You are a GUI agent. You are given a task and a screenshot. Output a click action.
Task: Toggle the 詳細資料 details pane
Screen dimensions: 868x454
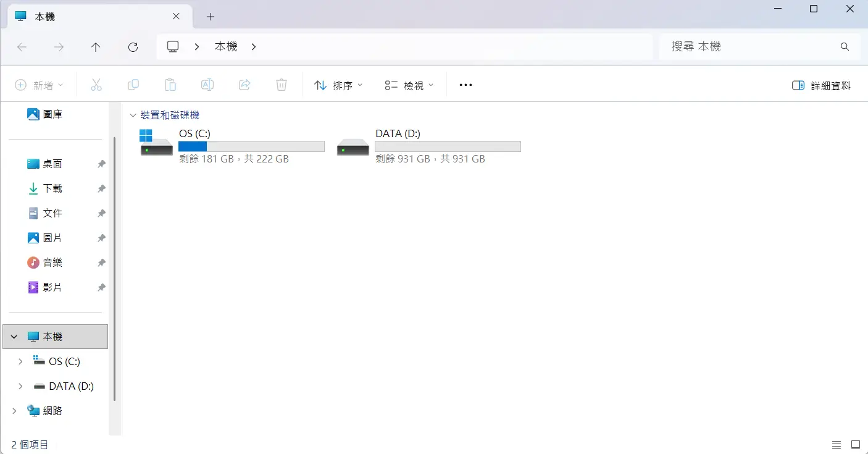click(x=821, y=85)
